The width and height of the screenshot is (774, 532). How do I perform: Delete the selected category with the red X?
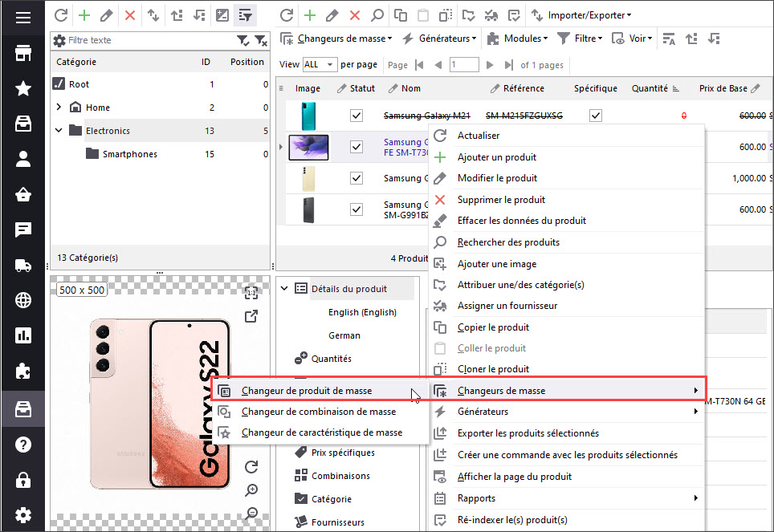[130, 15]
